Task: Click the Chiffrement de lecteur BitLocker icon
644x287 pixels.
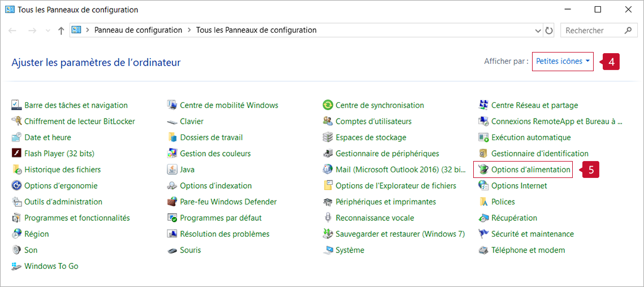Action: click(x=16, y=121)
